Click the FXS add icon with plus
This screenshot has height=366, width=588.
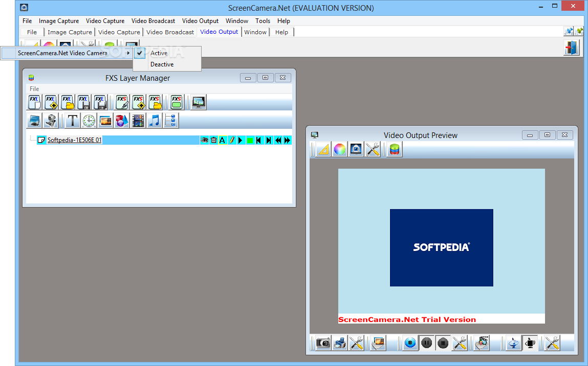coord(138,102)
